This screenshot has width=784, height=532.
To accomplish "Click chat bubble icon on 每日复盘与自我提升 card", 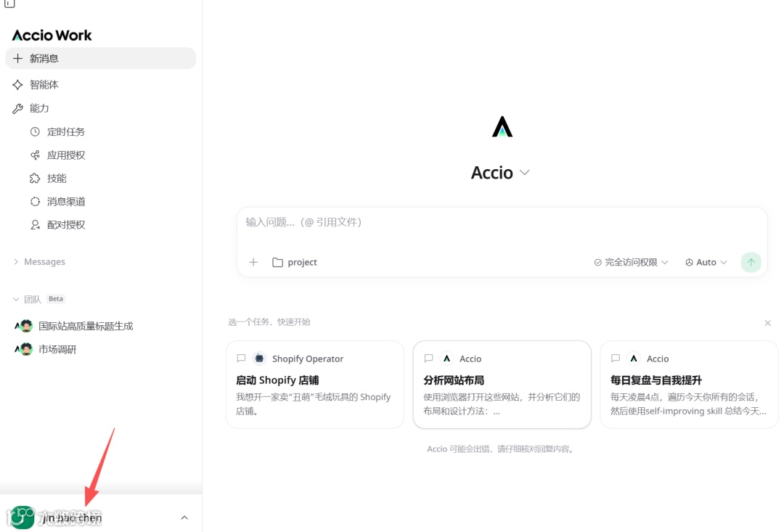I will pos(616,358).
